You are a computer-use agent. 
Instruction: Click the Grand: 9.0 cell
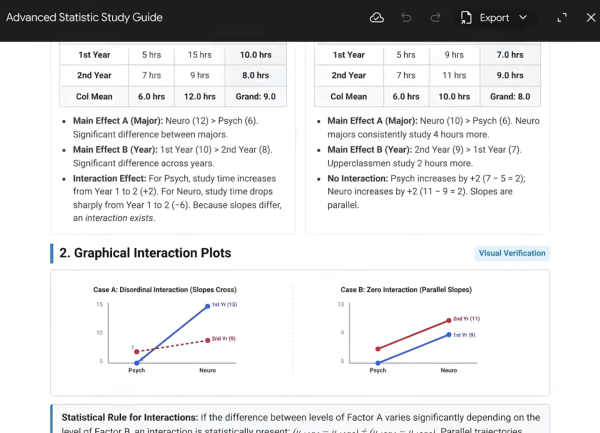(x=256, y=96)
